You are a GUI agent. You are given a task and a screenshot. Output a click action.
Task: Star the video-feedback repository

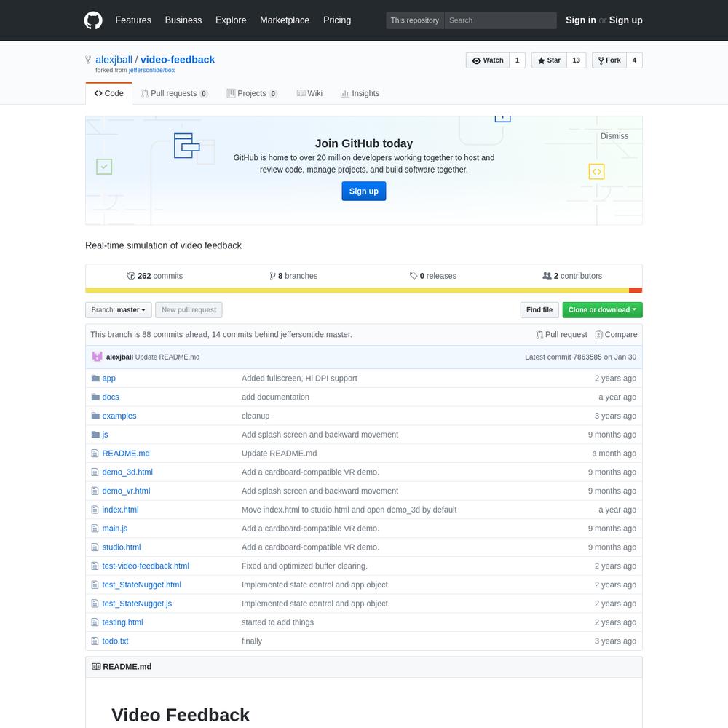[x=549, y=60]
